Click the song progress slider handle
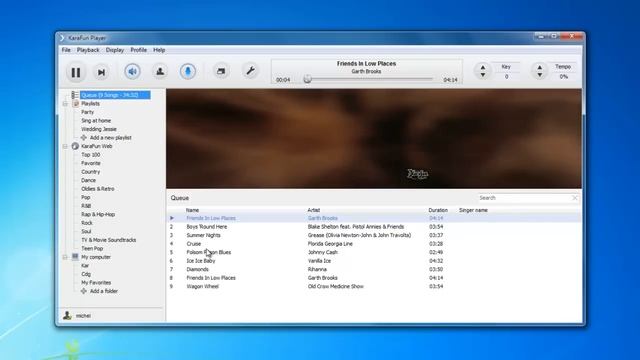 point(308,79)
